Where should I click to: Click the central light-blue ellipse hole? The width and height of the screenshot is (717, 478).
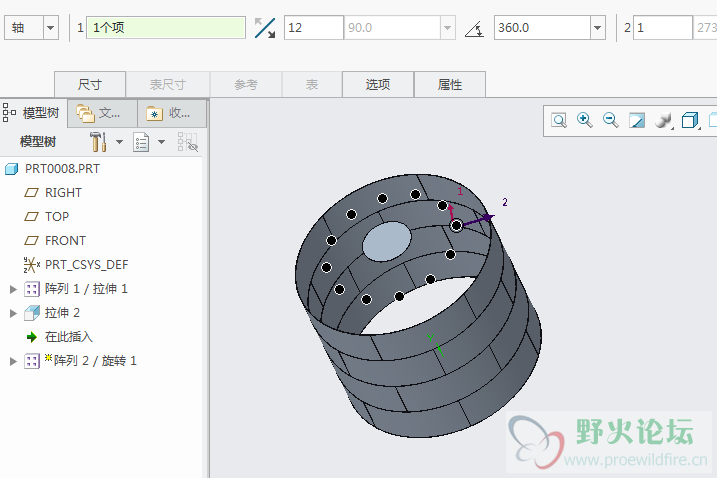[x=387, y=242]
